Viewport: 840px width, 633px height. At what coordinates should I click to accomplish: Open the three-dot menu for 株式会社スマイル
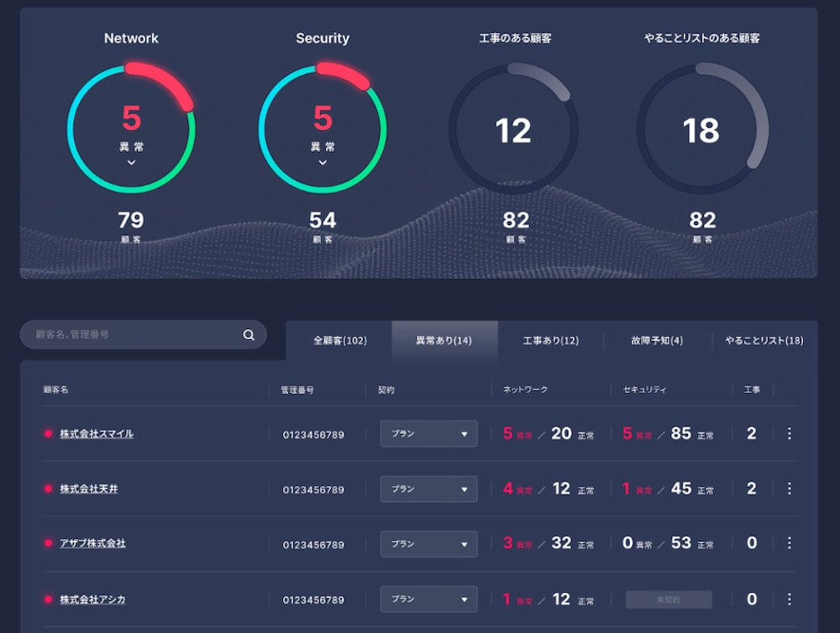[789, 434]
